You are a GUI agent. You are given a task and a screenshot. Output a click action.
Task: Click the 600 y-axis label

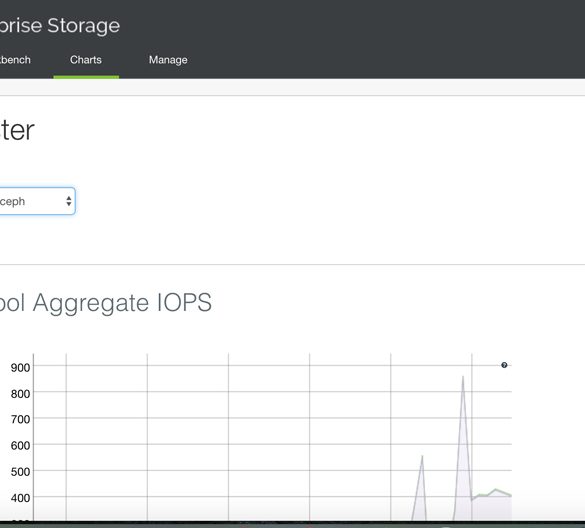[x=20, y=446]
